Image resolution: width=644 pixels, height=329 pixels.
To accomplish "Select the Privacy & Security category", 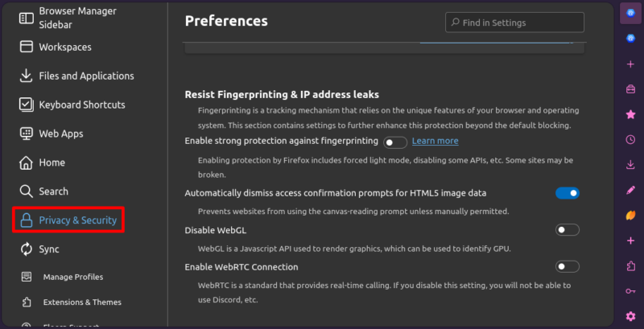I will [77, 220].
